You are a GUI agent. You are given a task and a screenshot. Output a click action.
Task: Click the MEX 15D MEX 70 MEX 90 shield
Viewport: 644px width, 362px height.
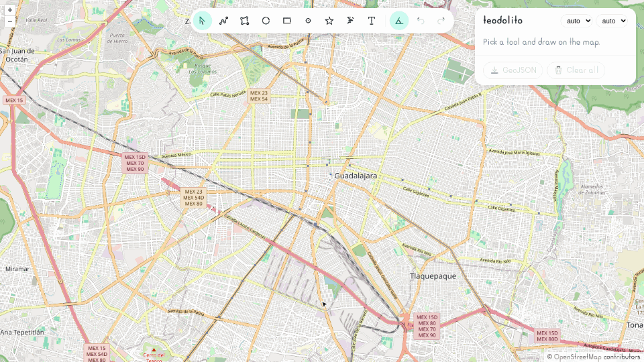coord(135,163)
